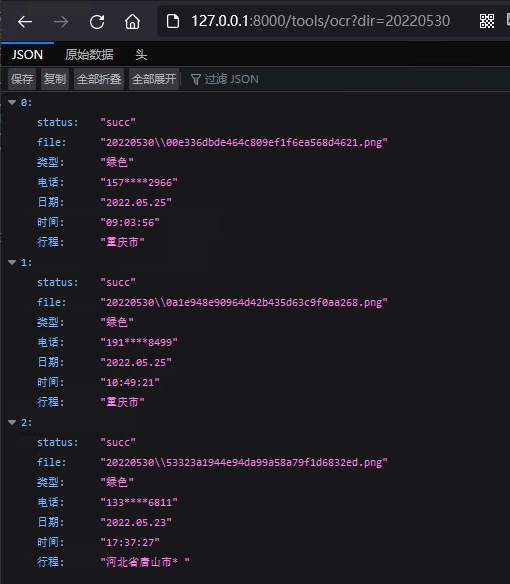Click the 复制 button

coord(55,79)
